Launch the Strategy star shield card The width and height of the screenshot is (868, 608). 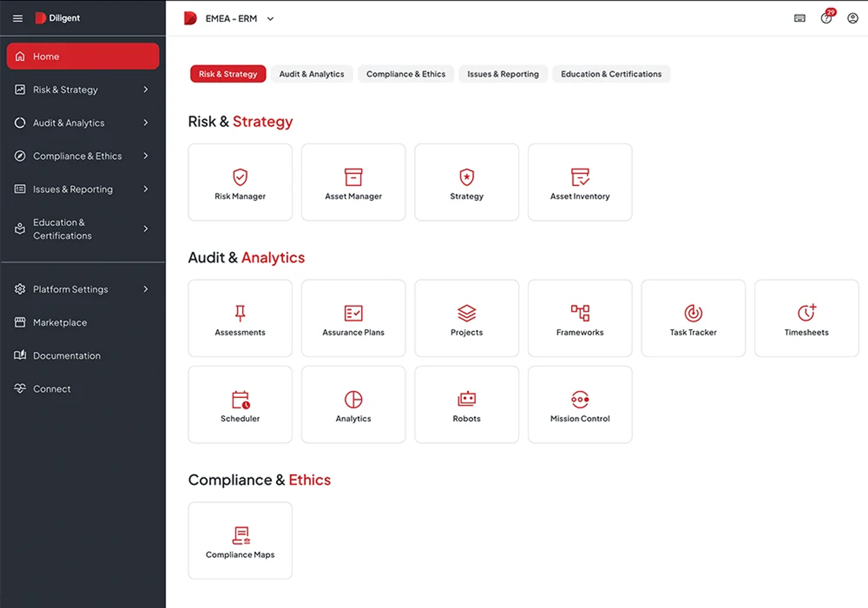(x=467, y=182)
